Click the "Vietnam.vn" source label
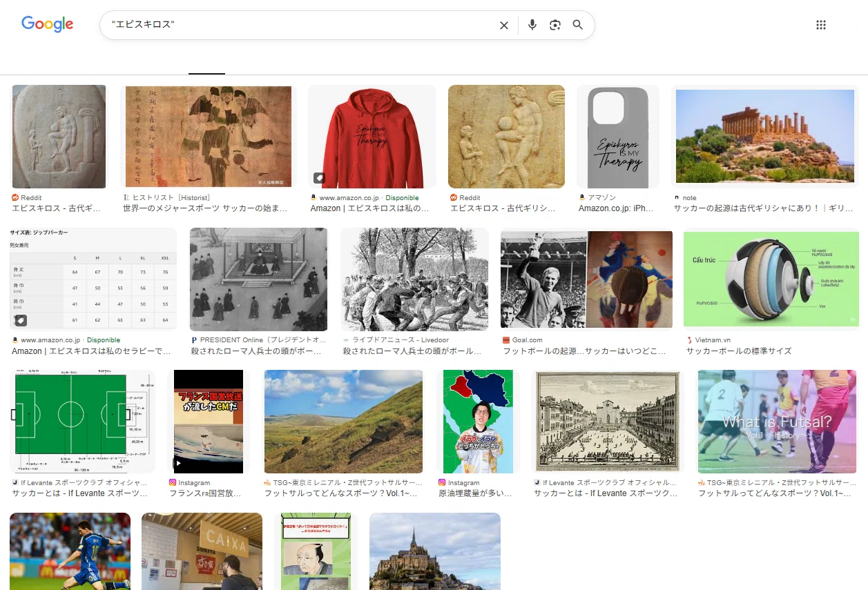This screenshot has height=590, width=868. [713, 340]
